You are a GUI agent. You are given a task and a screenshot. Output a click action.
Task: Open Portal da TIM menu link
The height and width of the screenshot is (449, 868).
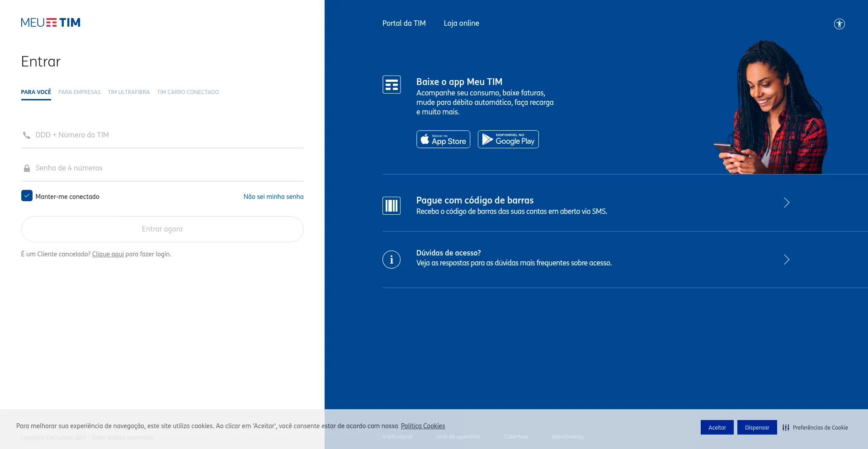click(404, 23)
